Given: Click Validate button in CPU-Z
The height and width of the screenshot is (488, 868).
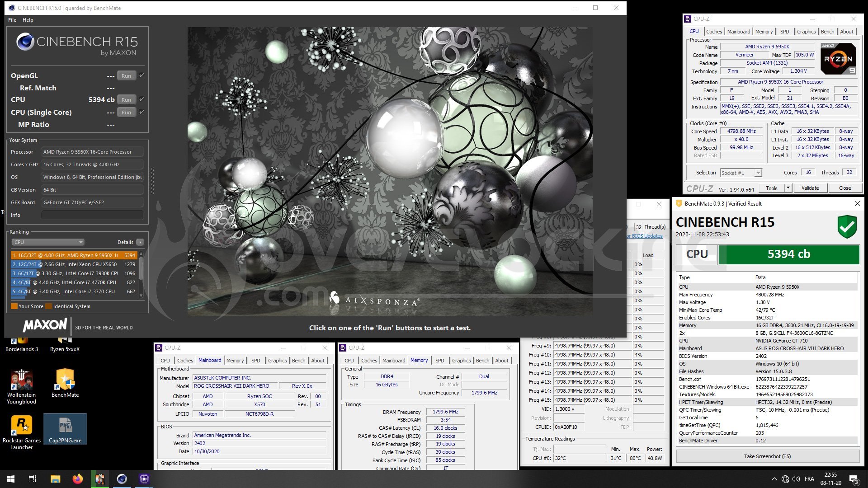Looking at the screenshot, I should (810, 188).
